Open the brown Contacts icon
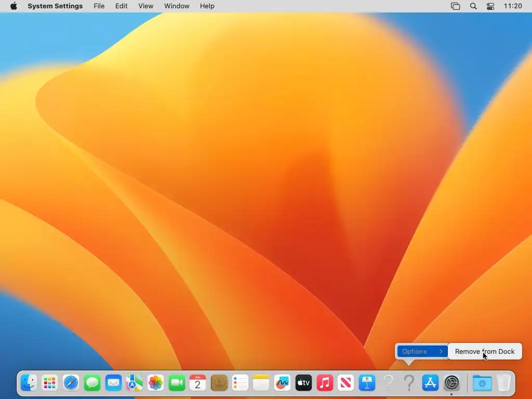Screen dimensions: 532x399 click(x=219, y=383)
